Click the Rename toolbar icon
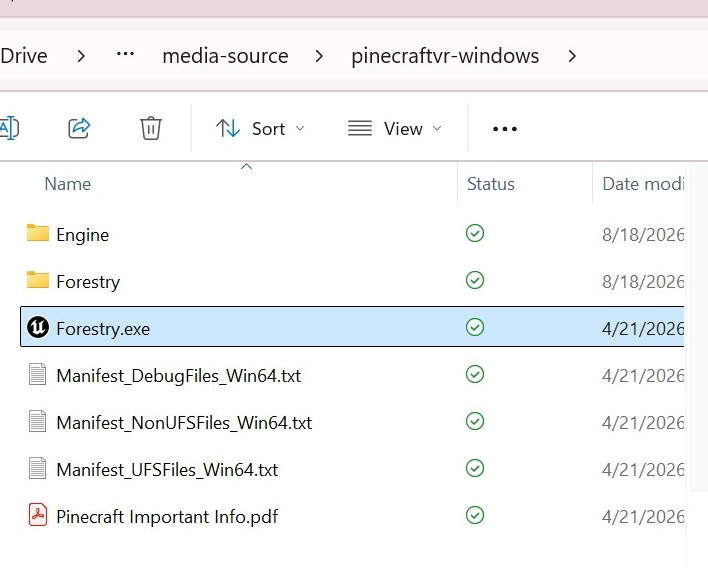This screenshot has height=568, width=708. (x=9, y=129)
